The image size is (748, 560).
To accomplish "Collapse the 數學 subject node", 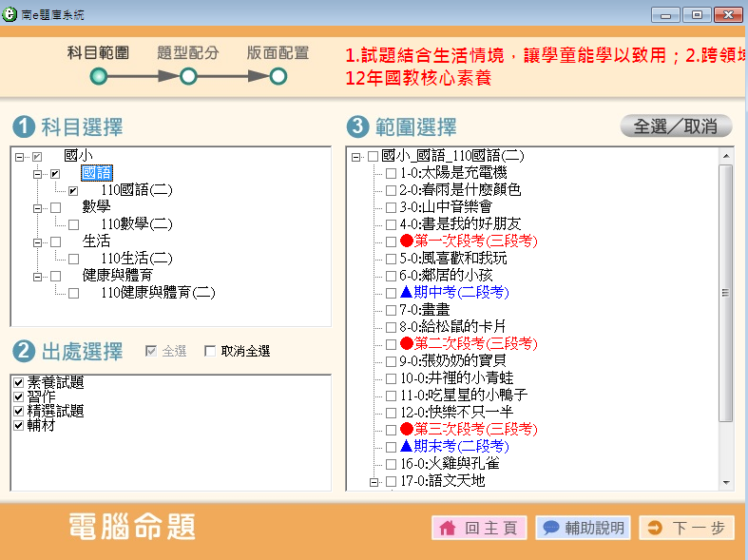I will pyautogui.click(x=37, y=208).
